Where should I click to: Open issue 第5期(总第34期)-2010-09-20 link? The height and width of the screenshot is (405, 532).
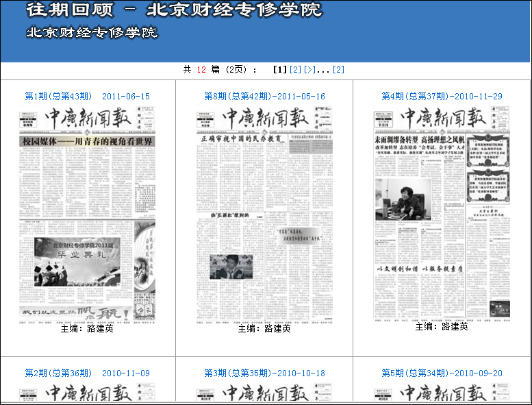[x=442, y=373]
